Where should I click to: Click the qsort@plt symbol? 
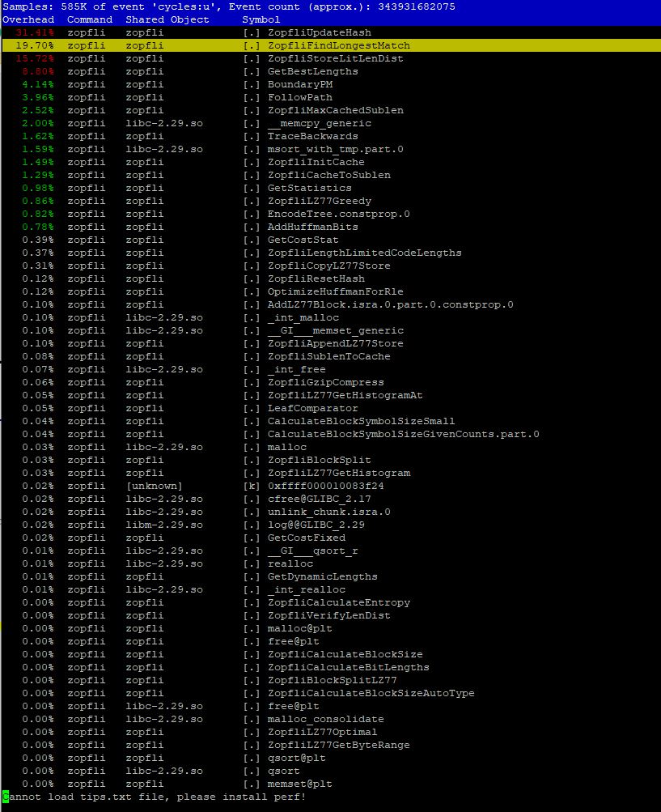coord(296,758)
